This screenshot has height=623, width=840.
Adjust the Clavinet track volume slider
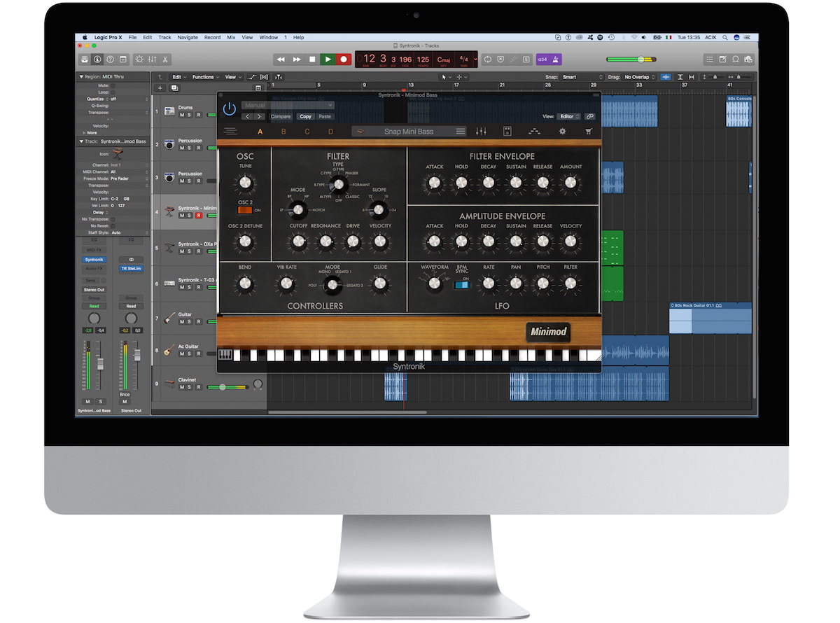tap(224, 386)
